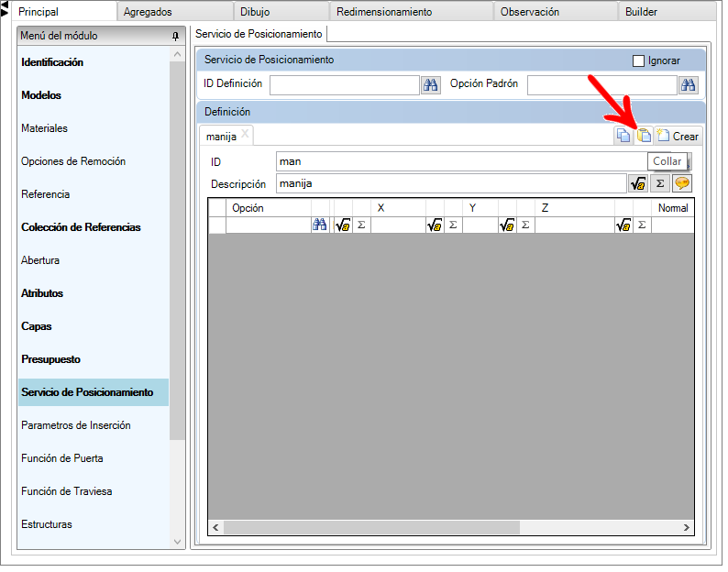Open Función de Traviesa entry
Image resolution: width=728 pixels, height=572 pixels.
pyautogui.click(x=66, y=491)
